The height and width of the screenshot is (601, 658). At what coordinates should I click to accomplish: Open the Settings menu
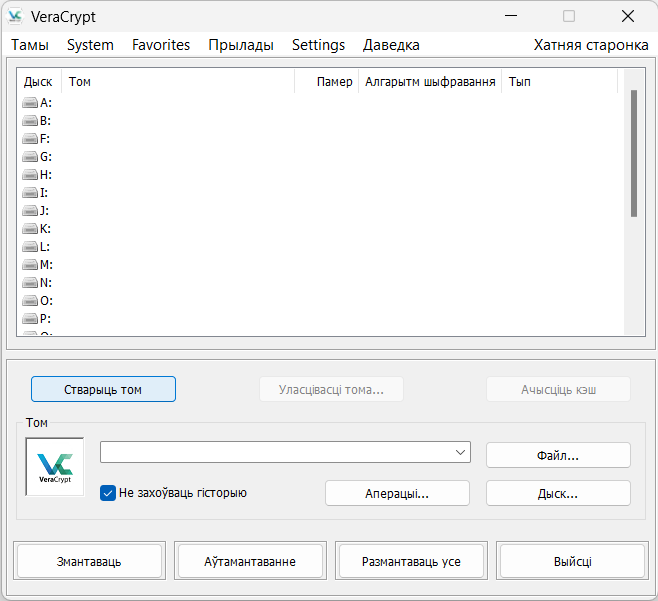click(x=319, y=45)
